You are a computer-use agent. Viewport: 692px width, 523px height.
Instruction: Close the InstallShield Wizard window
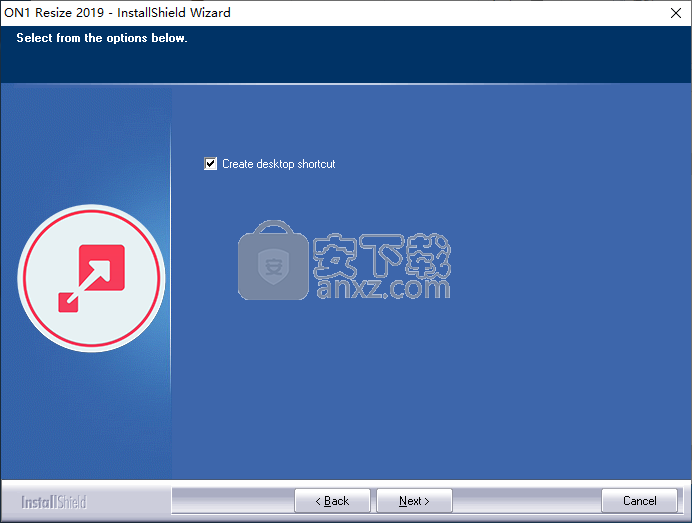pos(676,13)
